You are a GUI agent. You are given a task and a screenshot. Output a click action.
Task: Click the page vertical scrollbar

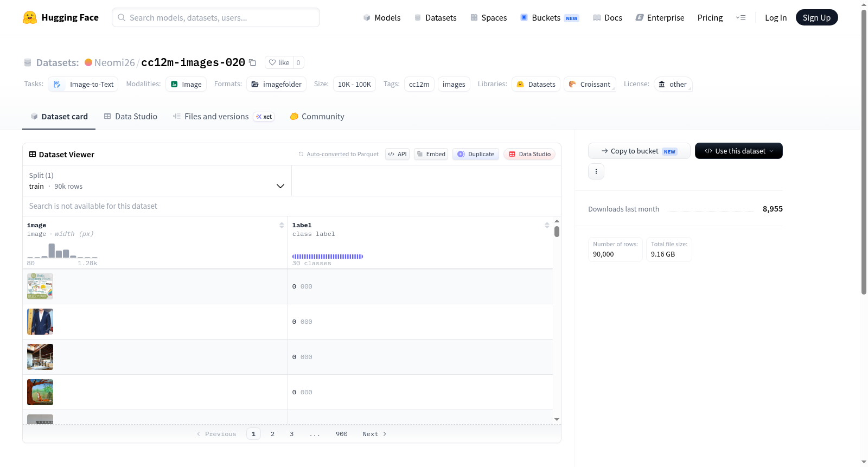click(864, 152)
